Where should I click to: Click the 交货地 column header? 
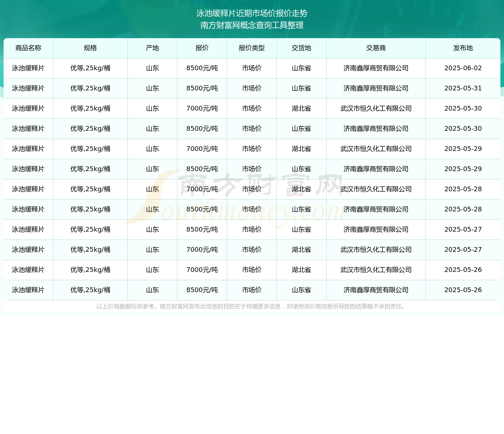coord(301,48)
